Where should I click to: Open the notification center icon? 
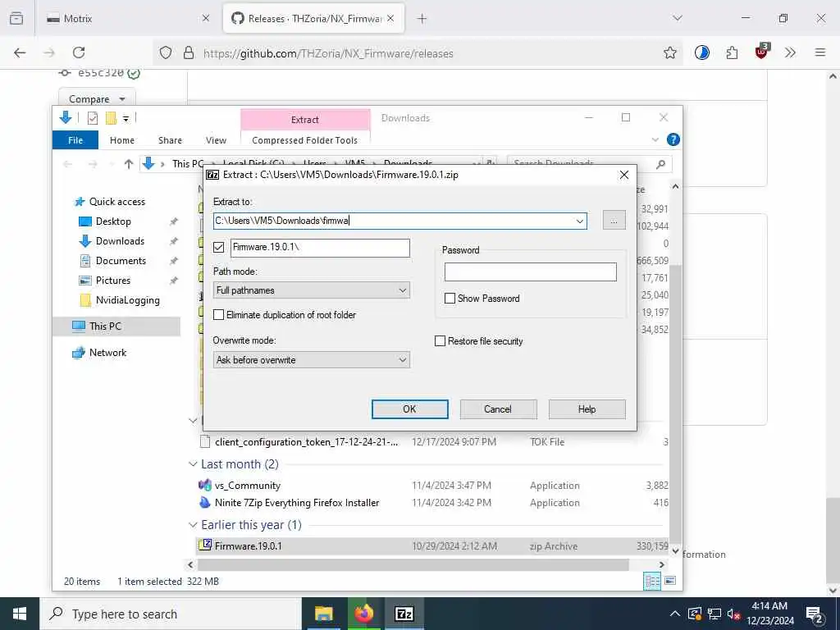coord(815,614)
